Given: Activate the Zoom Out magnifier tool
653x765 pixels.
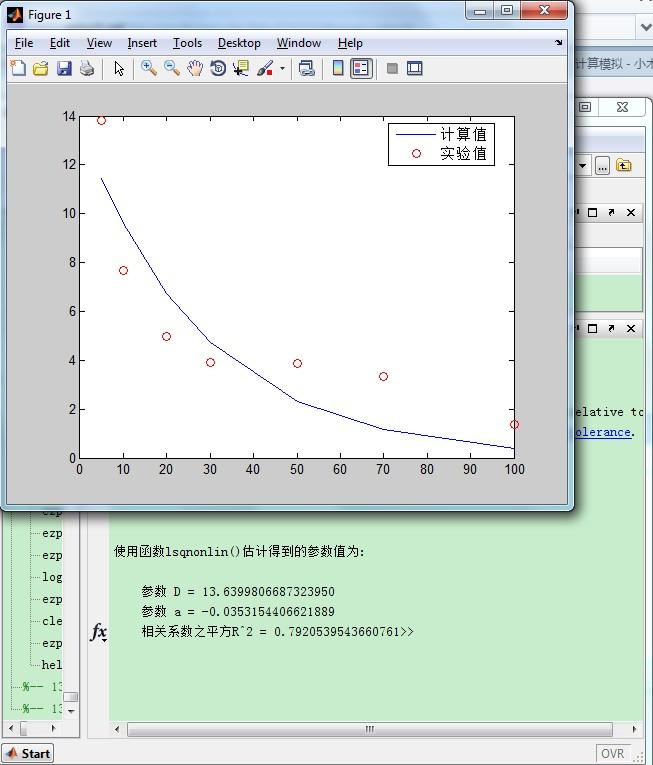Looking at the screenshot, I should point(172,68).
